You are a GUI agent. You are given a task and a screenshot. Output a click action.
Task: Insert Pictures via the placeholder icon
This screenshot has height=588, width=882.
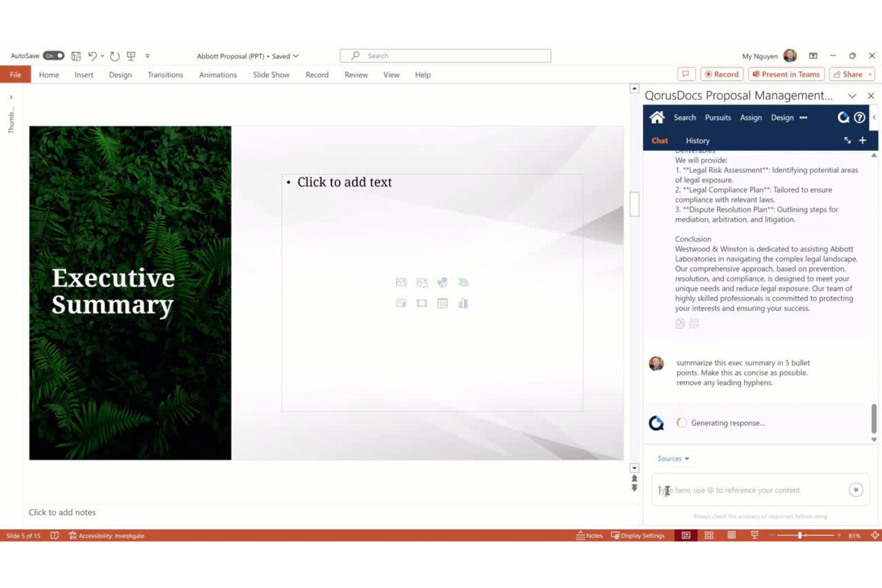tap(422, 282)
